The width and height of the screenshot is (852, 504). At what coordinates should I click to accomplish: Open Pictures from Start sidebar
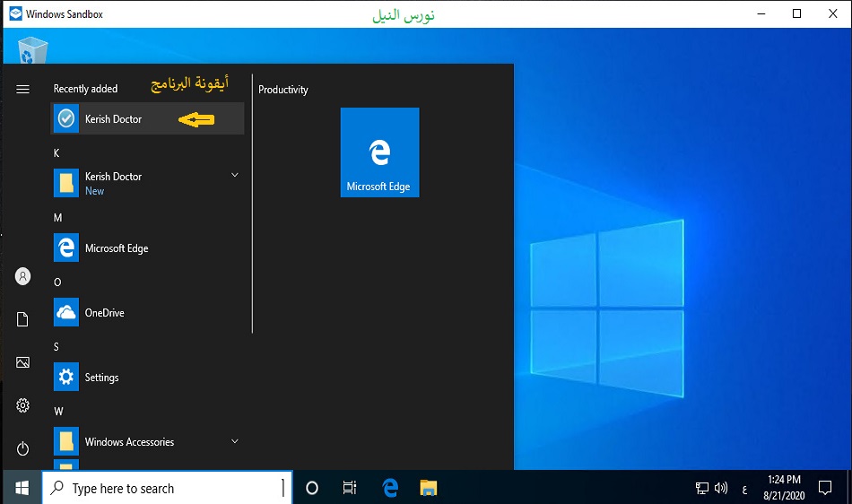tap(23, 362)
